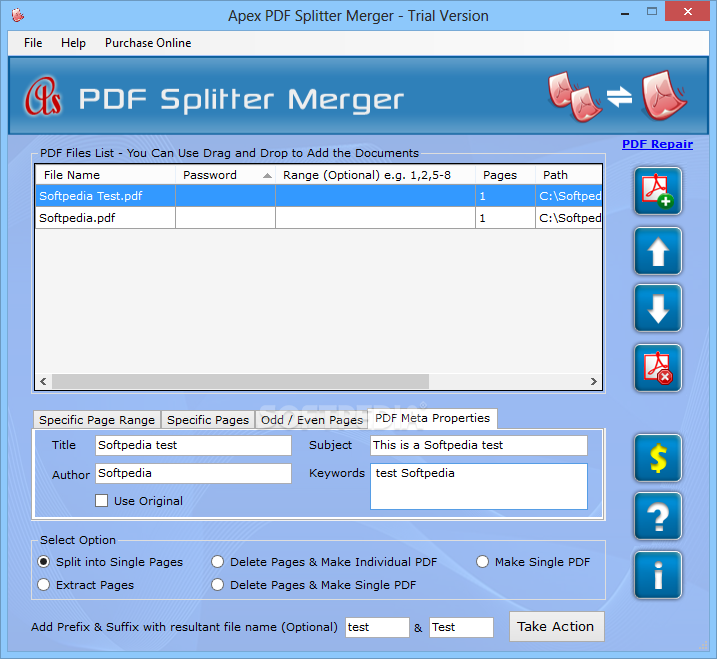Click the Title input field
The width and height of the screenshot is (717, 659).
(193, 445)
